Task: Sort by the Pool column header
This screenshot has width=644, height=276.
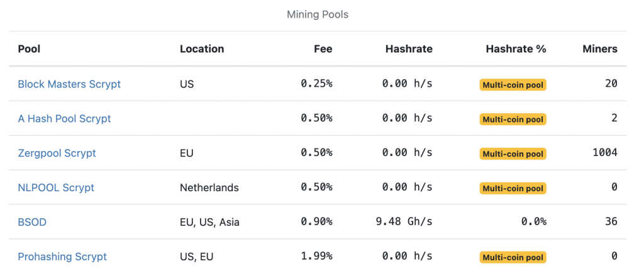Action: (29, 49)
